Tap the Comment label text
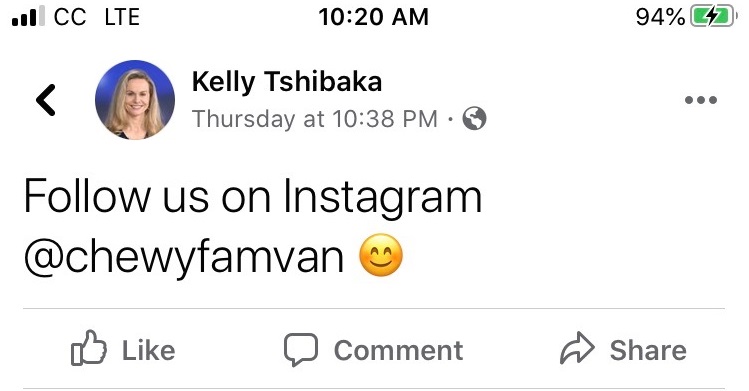The height and width of the screenshot is (391, 749). pyautogui.click(x=398, y=350)
